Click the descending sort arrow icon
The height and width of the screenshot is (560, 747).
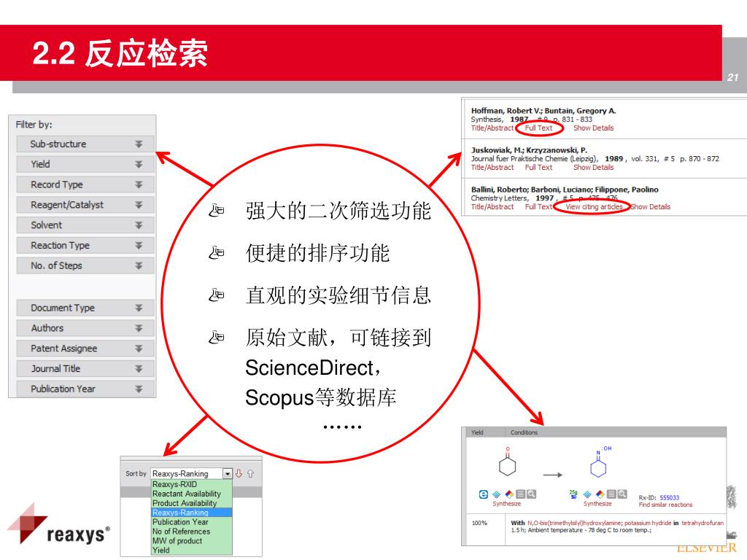[239, 473]
